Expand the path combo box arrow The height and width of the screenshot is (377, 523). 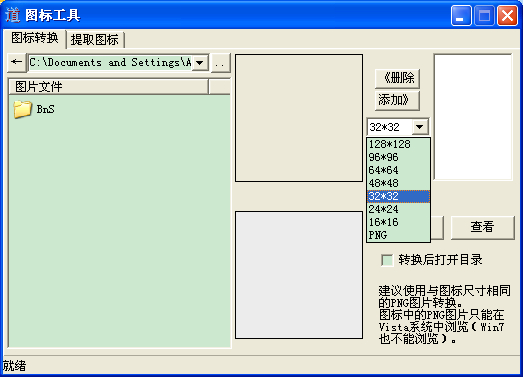tap(200, 62)
